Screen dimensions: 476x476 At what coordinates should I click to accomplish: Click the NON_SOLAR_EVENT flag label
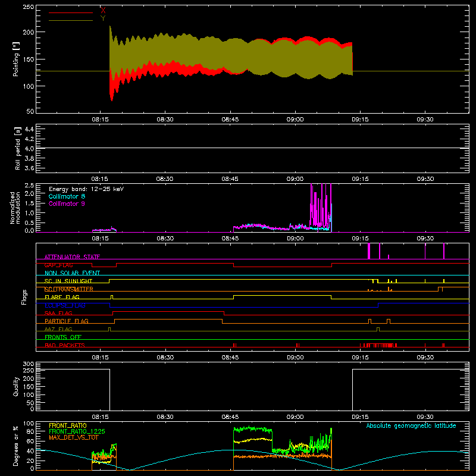(x=72, y=273)
